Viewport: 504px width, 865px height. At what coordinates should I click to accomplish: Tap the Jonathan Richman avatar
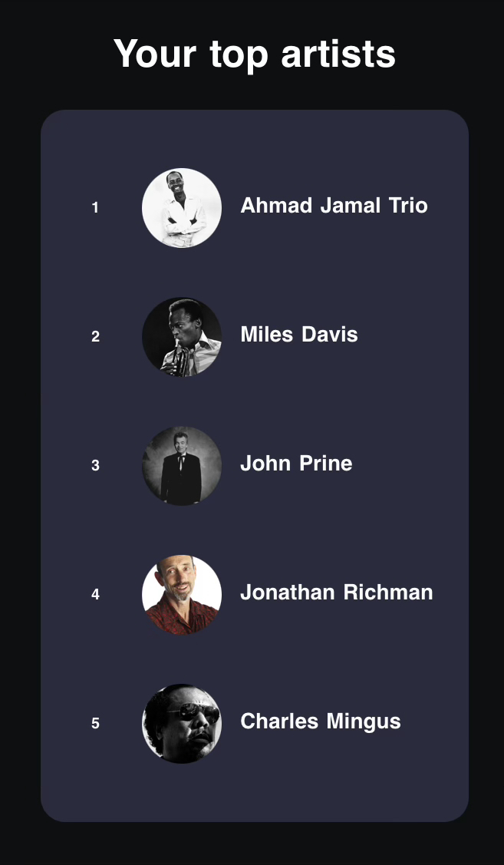(x=182, y=595)
